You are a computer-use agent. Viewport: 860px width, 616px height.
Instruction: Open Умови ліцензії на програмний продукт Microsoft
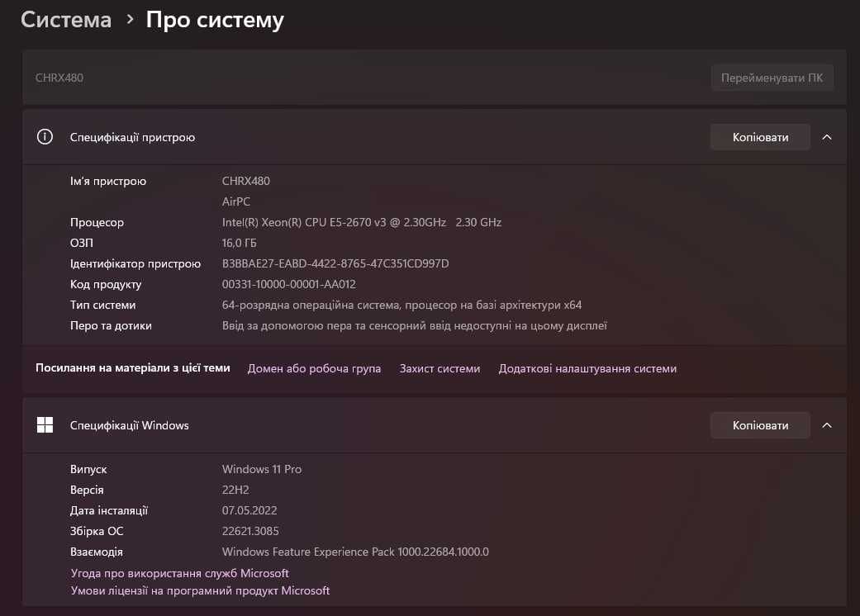point(200,590)
